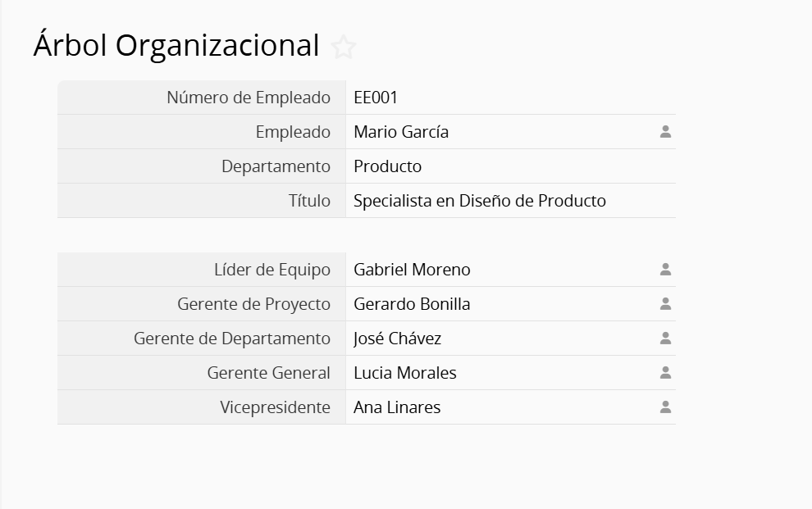
Task: Click the Lucia Morales general manager name
Action: [x=404, y=373]
